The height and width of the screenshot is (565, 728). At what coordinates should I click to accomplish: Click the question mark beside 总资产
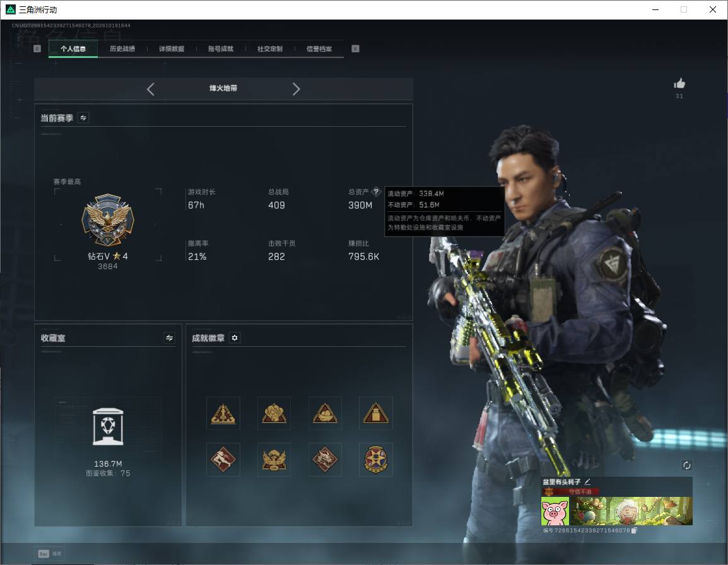[376, 191]
